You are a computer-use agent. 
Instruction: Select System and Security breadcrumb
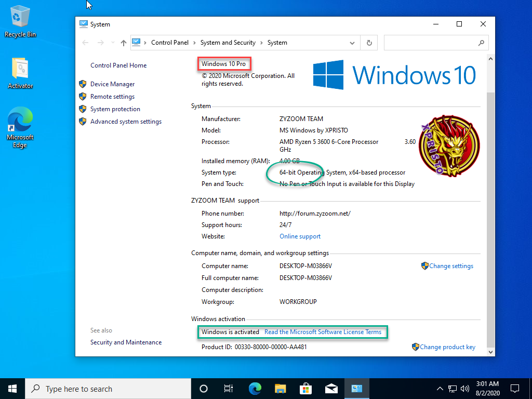coord(228,43)
